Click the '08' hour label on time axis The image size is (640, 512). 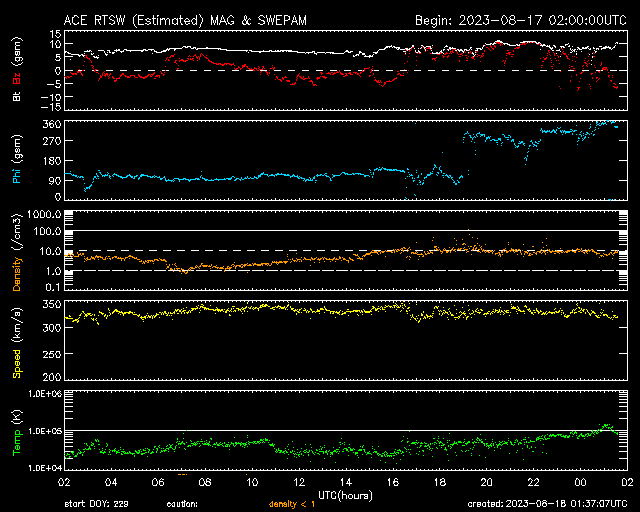pyautogui.click(x=205, y=483)
